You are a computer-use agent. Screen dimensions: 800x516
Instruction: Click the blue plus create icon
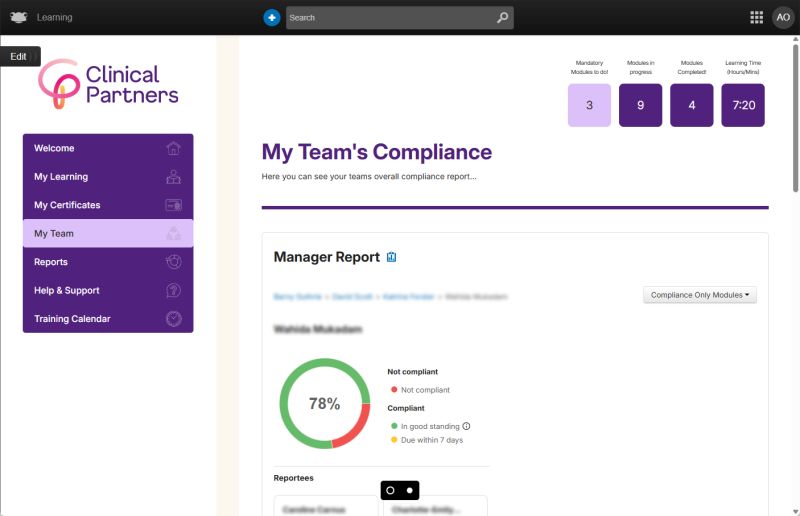272,17
